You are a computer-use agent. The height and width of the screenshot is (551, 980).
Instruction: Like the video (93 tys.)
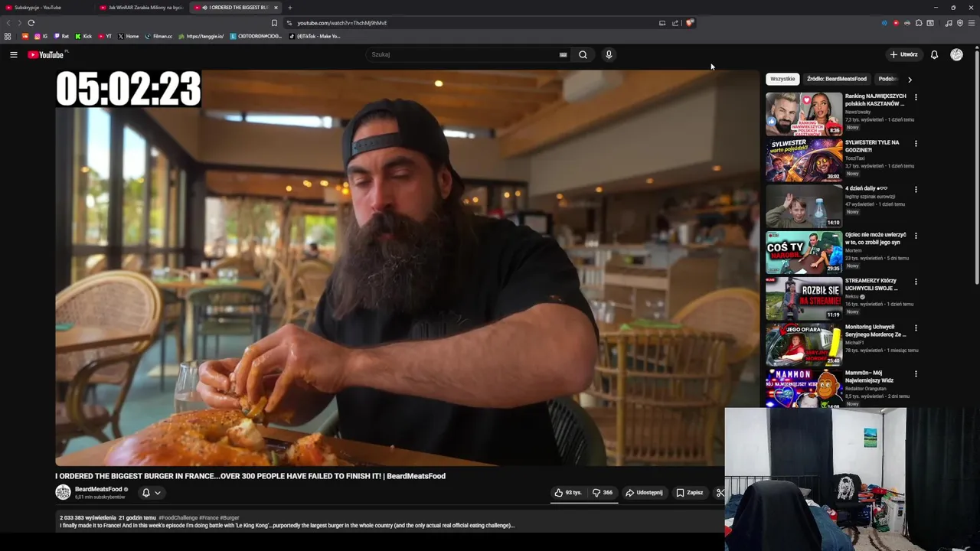[x=569, y=493]
